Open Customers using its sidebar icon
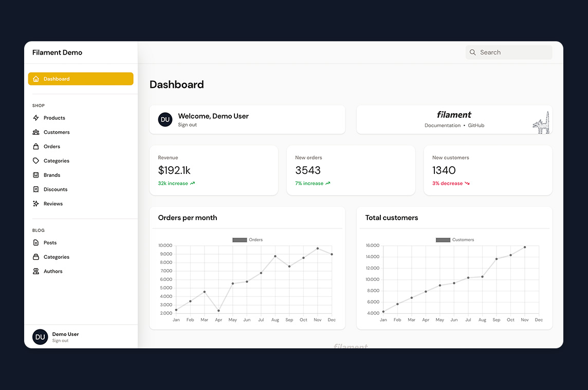Image resolution: width=588 pixels, height=390 pixels. pos(36,132)
